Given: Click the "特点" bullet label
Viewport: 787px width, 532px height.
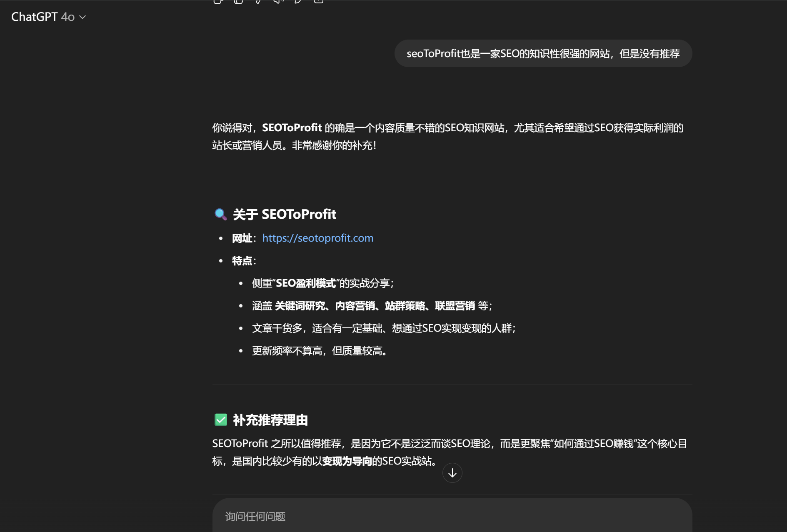Looking at the screenshot, I should point(242,261).
